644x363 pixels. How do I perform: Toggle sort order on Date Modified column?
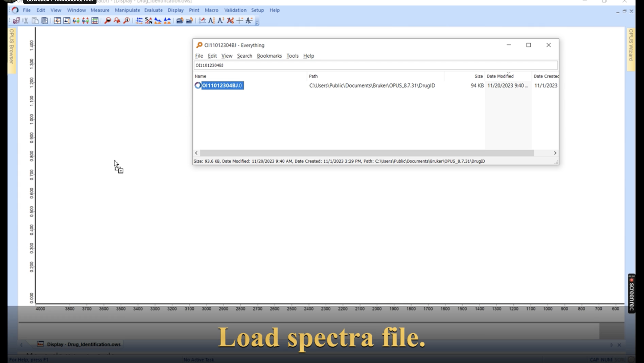click(x=500, y=76)
